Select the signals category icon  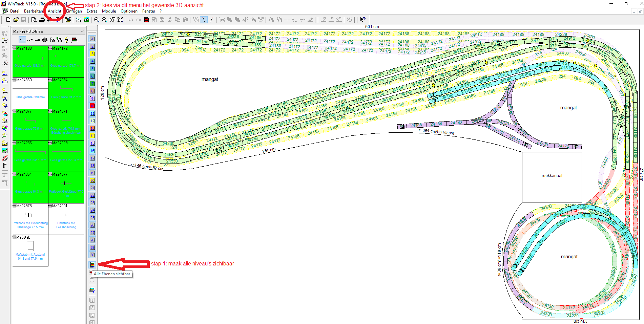pos(60,40)
